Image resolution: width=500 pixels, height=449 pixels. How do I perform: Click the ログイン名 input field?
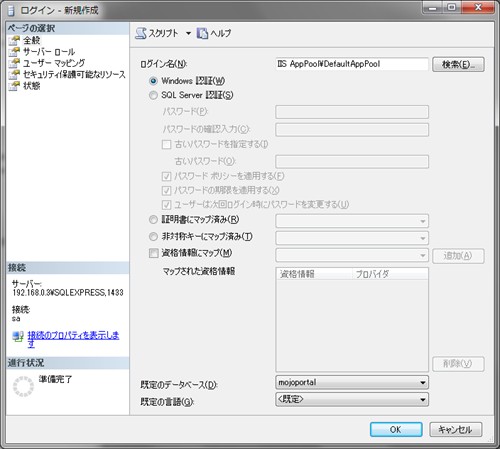[352, 64]
